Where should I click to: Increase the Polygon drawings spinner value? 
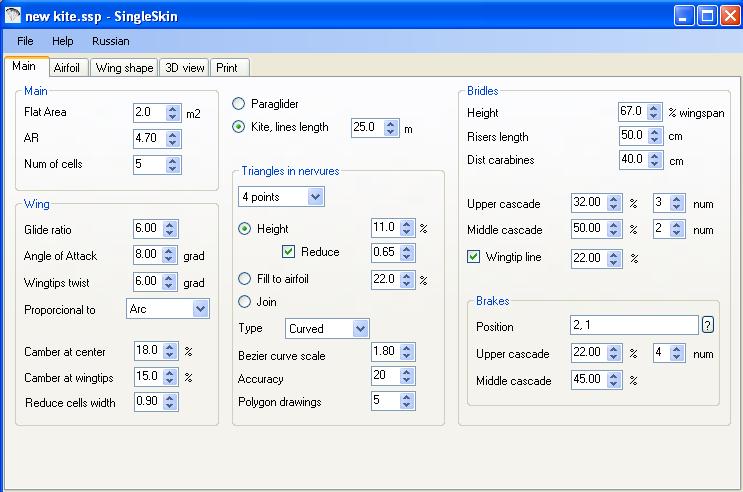tap(407, 397)
